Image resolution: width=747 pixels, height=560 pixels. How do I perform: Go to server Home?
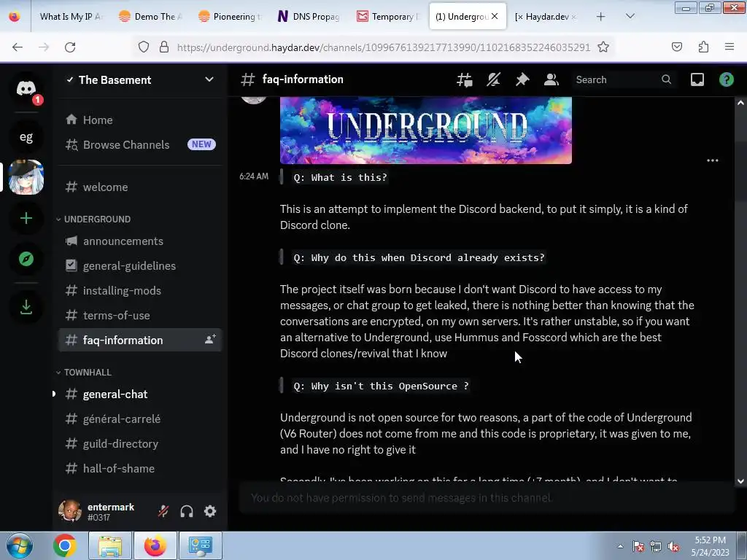pyautogui.click(x=139, y=120)
